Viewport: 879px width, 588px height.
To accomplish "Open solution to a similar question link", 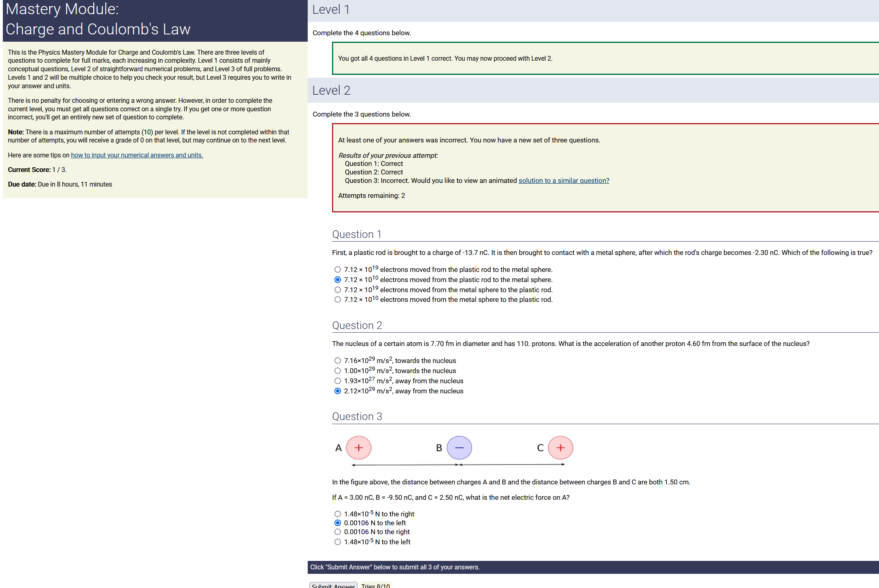I will (x=564, y=180).
